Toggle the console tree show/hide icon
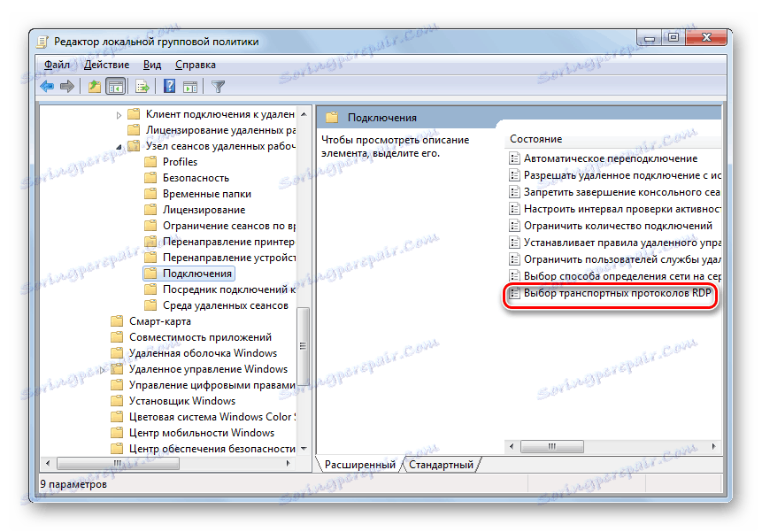Image resolution: width=762 pixels, height=532 pixels. (x=116, y=87)
